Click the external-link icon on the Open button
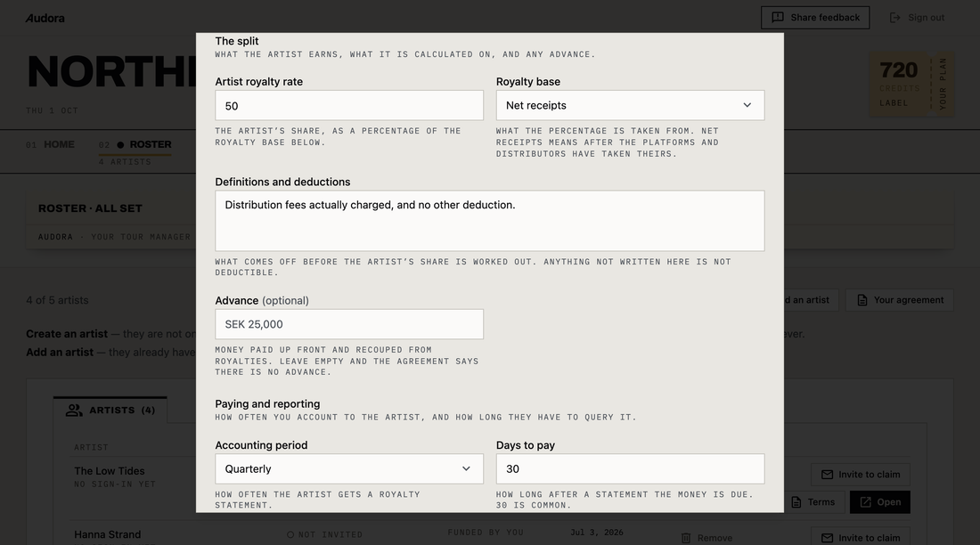The width and height of the screenshot is (980, 545). coord(865,502)
